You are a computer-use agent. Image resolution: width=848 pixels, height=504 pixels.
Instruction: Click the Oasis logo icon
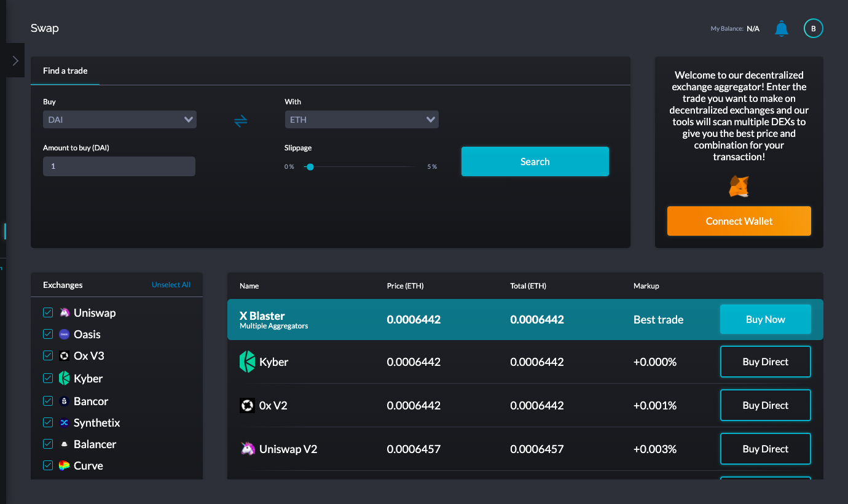pyautogui.click(x=65, y=334)
